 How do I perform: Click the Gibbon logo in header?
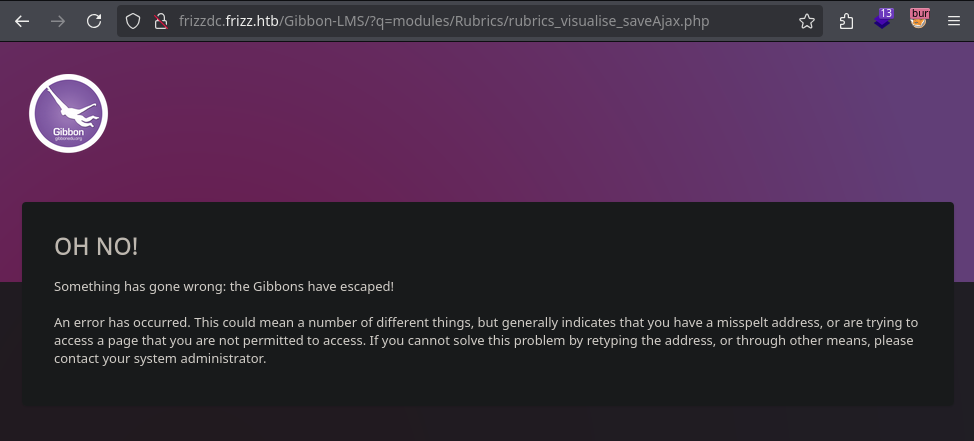point(68,113)
